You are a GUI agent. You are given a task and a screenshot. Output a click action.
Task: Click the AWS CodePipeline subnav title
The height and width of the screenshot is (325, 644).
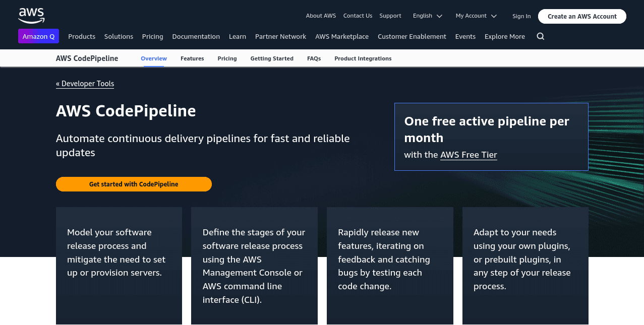pyautogui.click(x=87, y=58)
